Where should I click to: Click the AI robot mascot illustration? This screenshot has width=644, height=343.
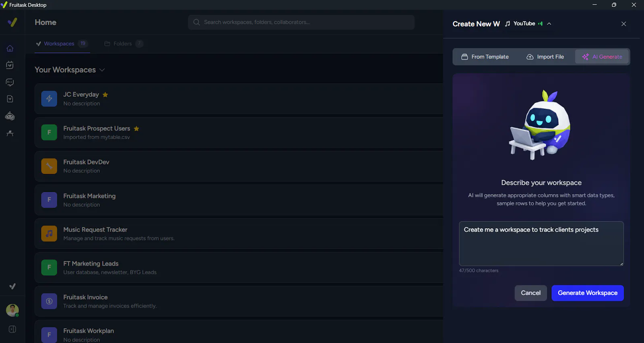541,125
